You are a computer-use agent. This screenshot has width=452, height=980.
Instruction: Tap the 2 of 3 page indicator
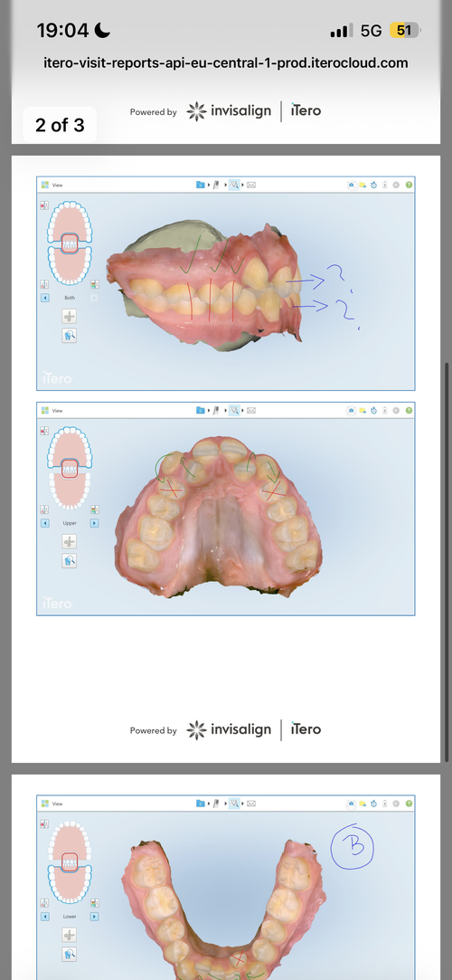point(60,125)
